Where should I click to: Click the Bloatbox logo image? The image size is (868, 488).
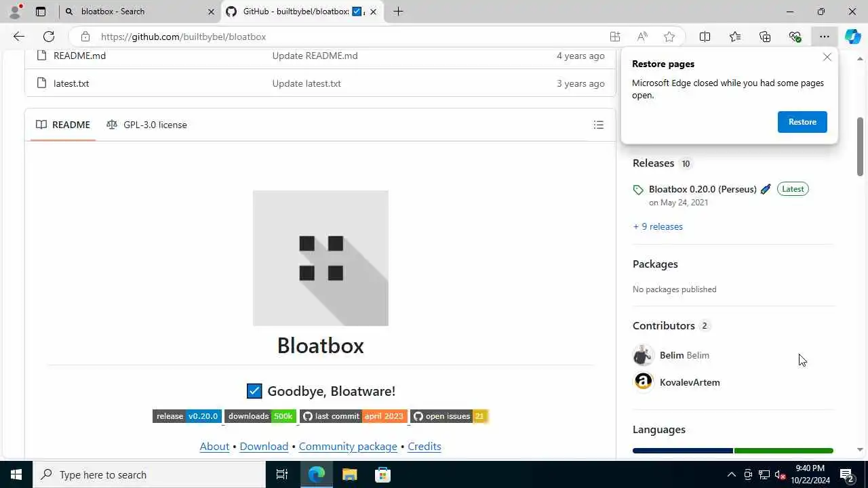(x=321, y=258)
